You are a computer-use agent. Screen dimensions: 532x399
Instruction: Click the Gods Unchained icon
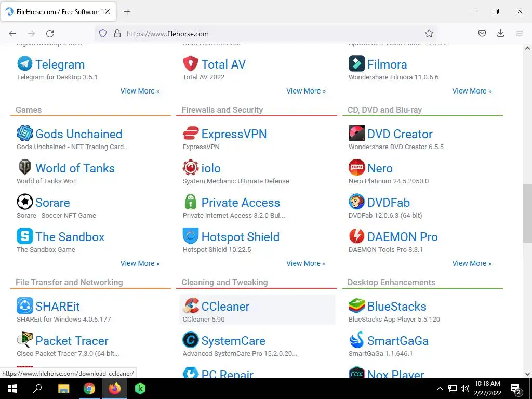(25, 133)
